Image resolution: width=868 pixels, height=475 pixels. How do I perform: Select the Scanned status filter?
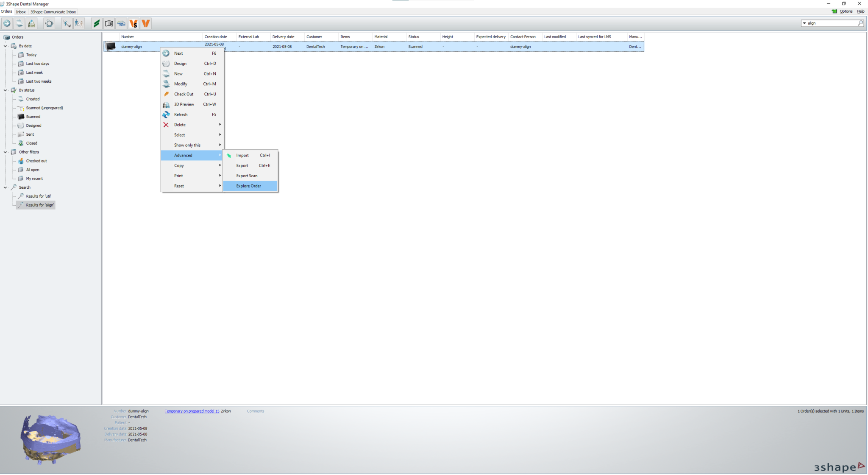(33, 117)
